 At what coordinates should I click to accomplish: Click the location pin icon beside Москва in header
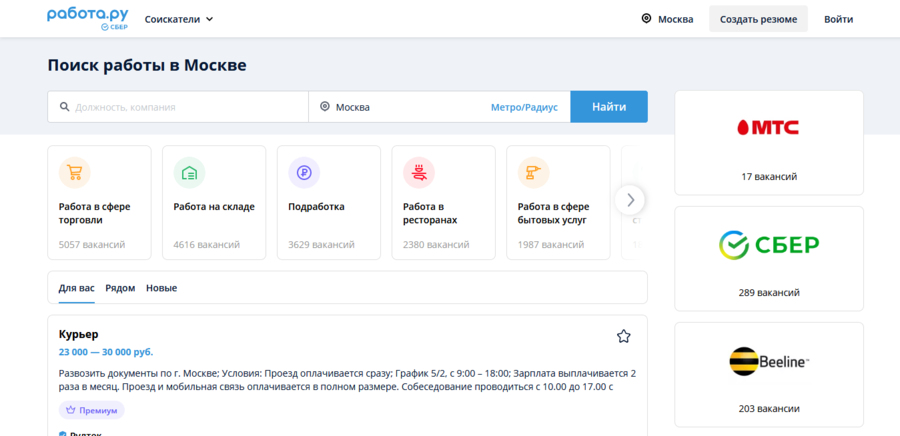point(646,19)
